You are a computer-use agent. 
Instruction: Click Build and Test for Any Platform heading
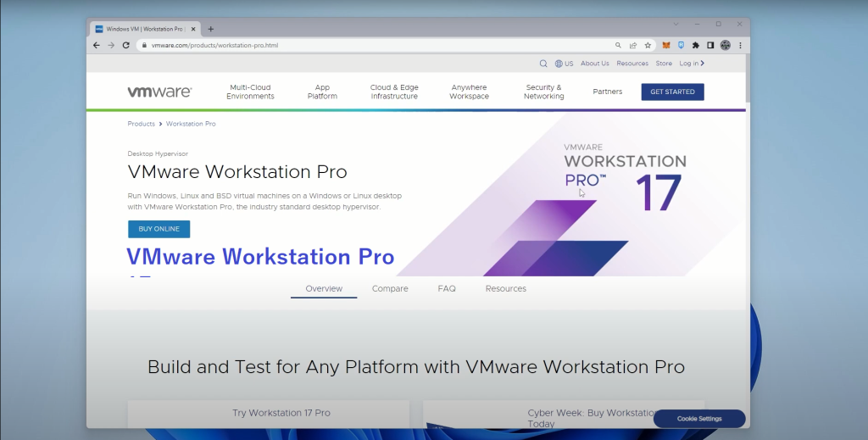click(x=416, y=367)
